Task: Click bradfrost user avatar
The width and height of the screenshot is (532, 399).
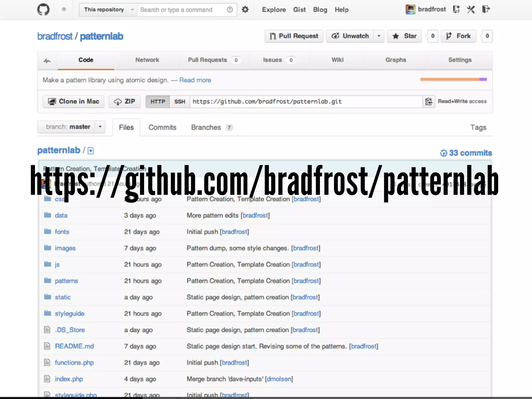Action: pyautogui.click(x=410, y=9)
